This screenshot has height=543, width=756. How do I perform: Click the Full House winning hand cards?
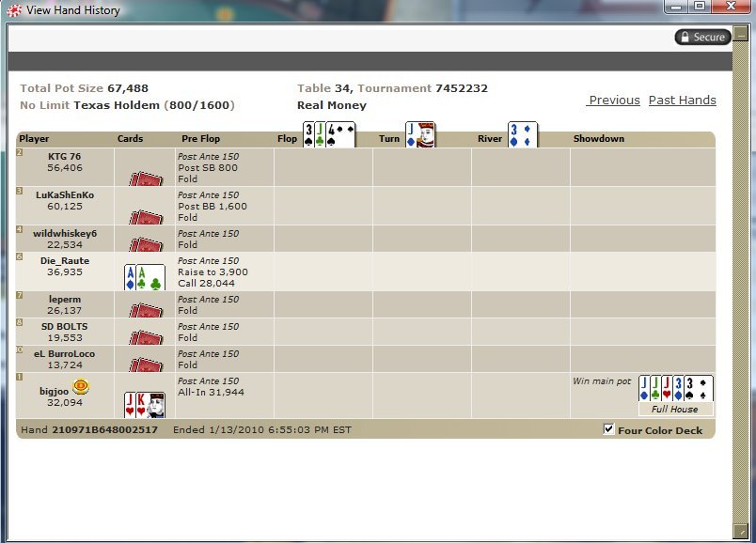675,389
